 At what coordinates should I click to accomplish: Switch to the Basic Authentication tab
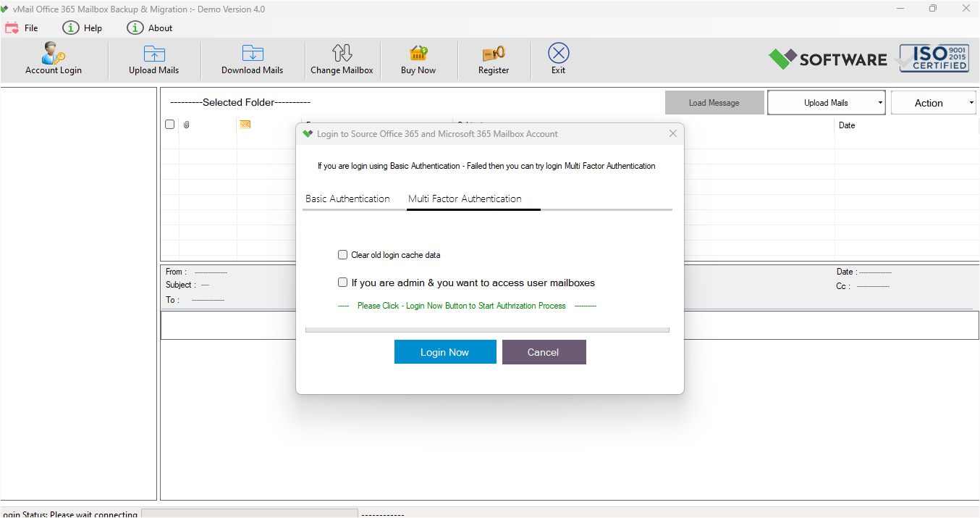tap(347, 199)
